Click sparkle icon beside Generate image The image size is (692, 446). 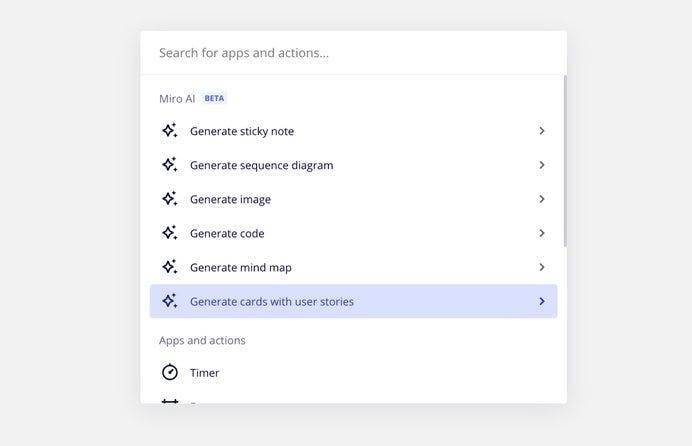coord(169,199)
